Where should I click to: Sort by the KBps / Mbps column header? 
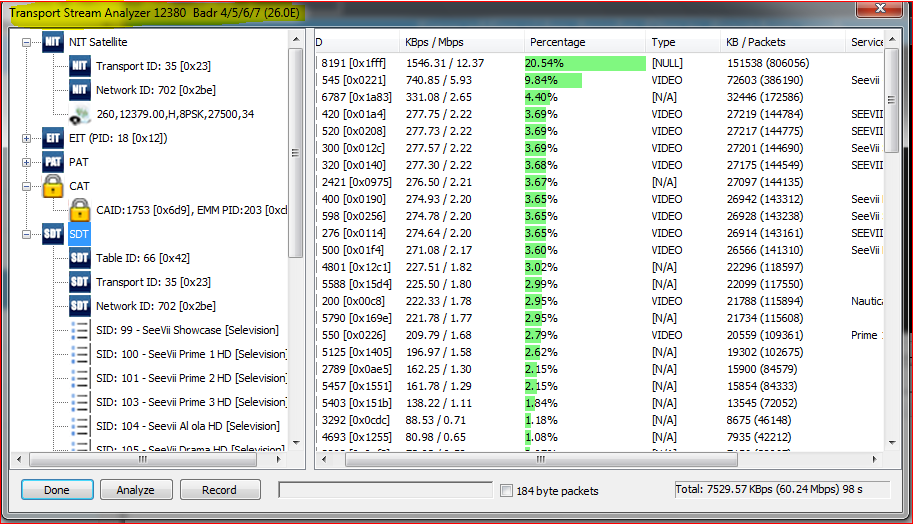pyautogui.click(x=460, y=42)
